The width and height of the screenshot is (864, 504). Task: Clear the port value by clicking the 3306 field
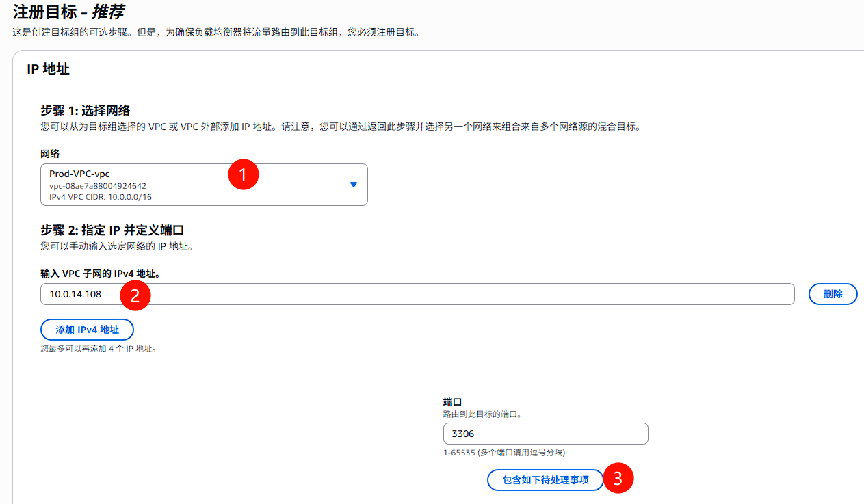(545, 433)
